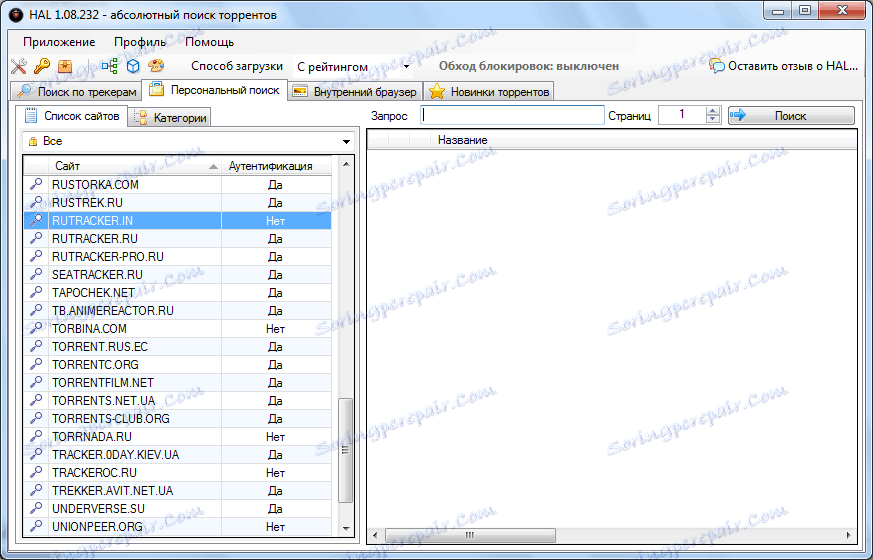
Task: Click search icon beside RUSTORKA.COM
Action: point(36,184)
